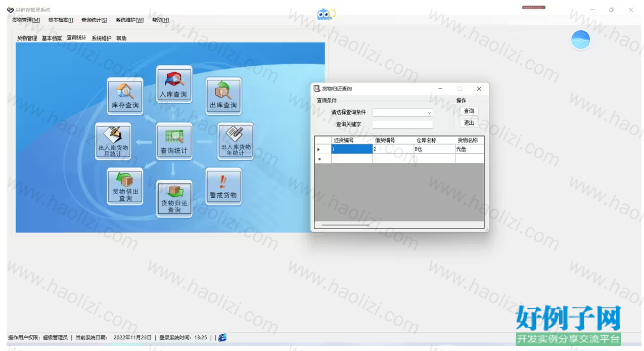Screen dimensions: 644x351
Task: Select the 光盘 goods name cell
Action: (470, 149)
